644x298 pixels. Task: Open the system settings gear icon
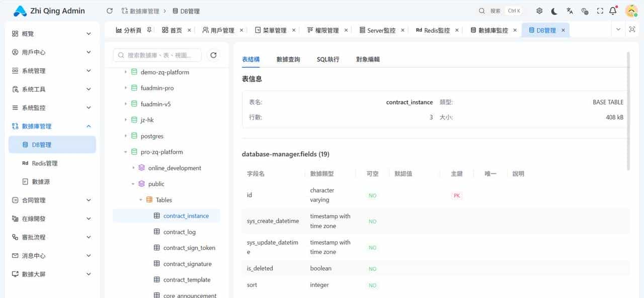click(x=539, y=10)
